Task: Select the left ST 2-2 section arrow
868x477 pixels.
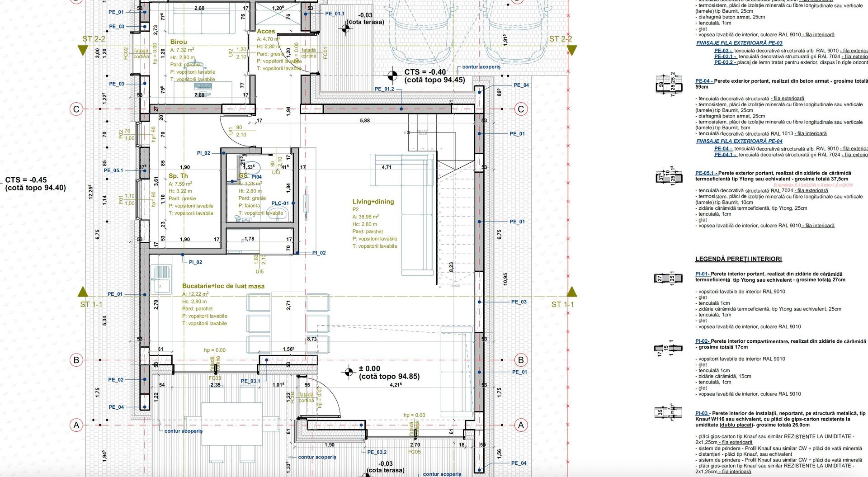Action: 82,50
